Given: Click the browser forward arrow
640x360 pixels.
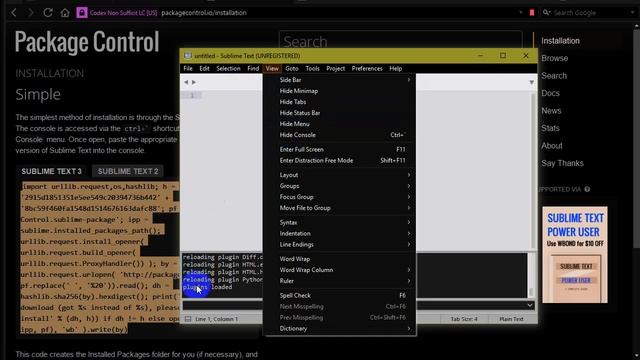Looking at the screenshot, I should (30, 13).
